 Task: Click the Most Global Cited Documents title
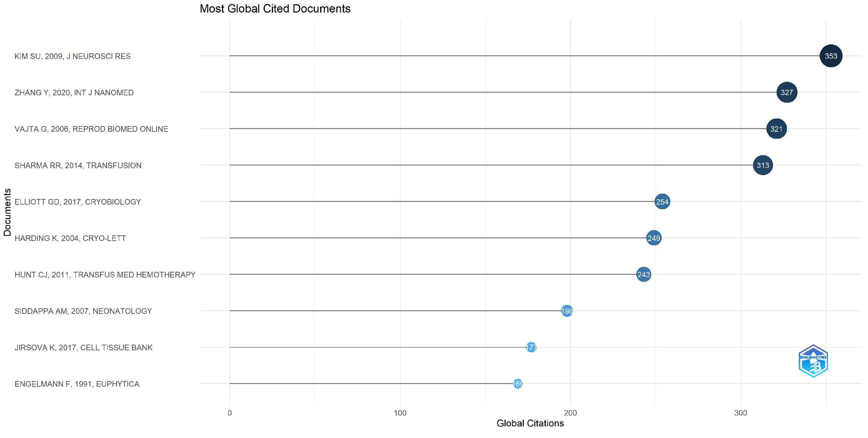pos(275,9)
